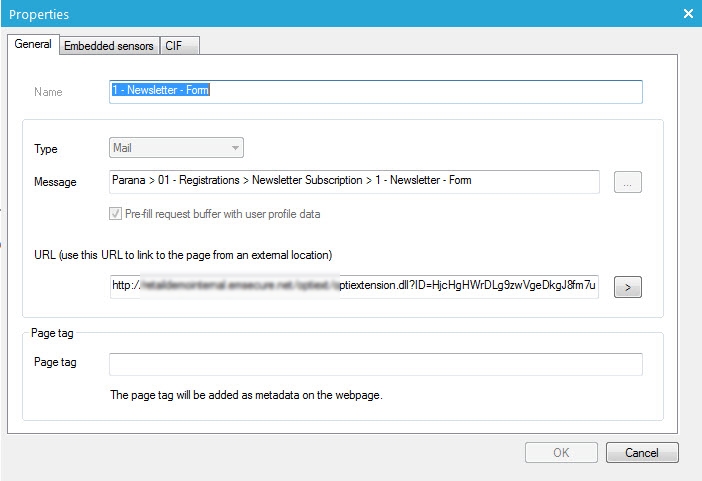Screen dimensions: 702x481
Task: Click the URL external location instruction text
Action: point(183,254)
